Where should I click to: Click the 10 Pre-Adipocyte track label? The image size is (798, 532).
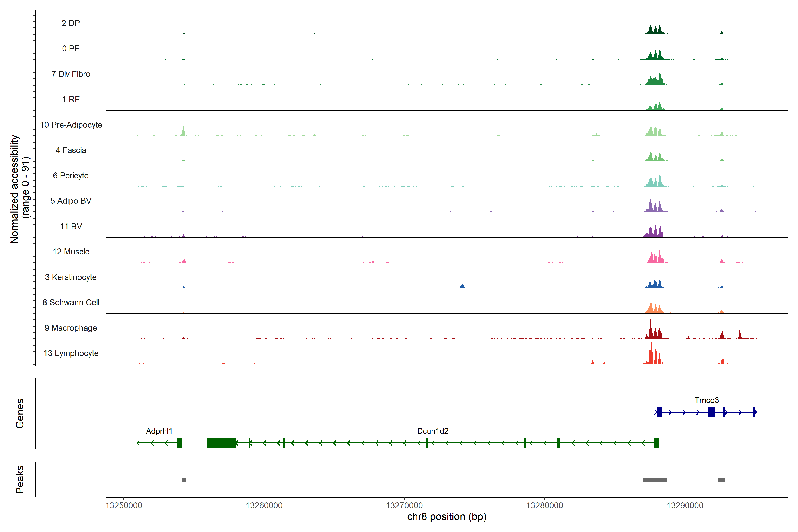(x=71, y=125)
